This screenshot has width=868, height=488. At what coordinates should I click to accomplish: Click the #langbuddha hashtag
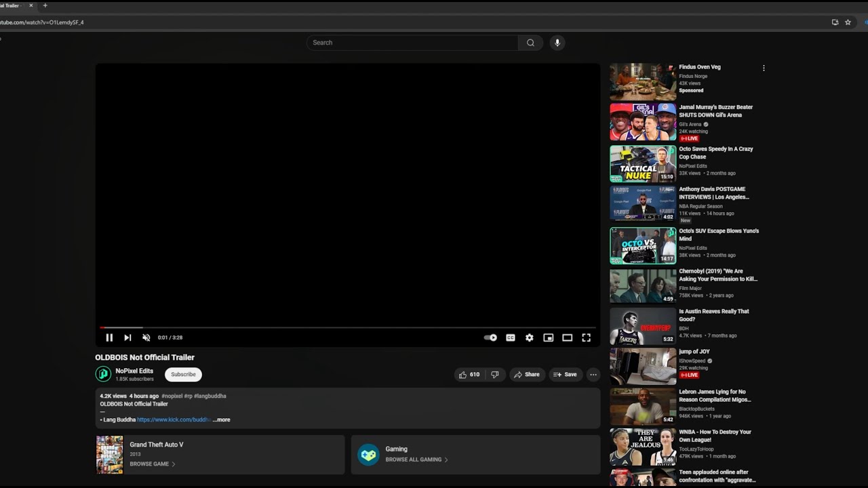click(x=210, y=396)
